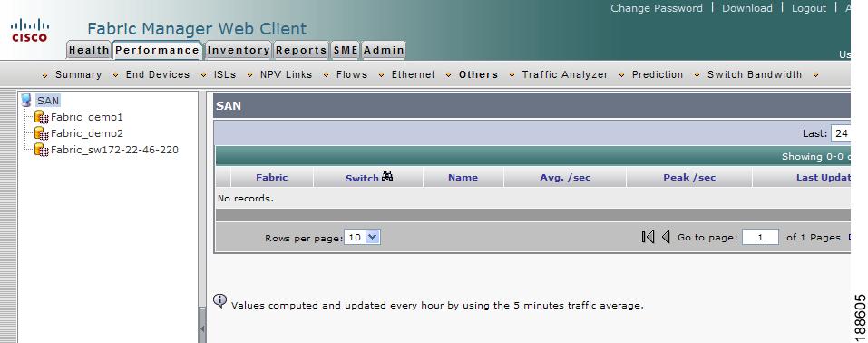This screenshot has height=343, width=868.
Task: Click the Logout link
Action: coord(808,8)
